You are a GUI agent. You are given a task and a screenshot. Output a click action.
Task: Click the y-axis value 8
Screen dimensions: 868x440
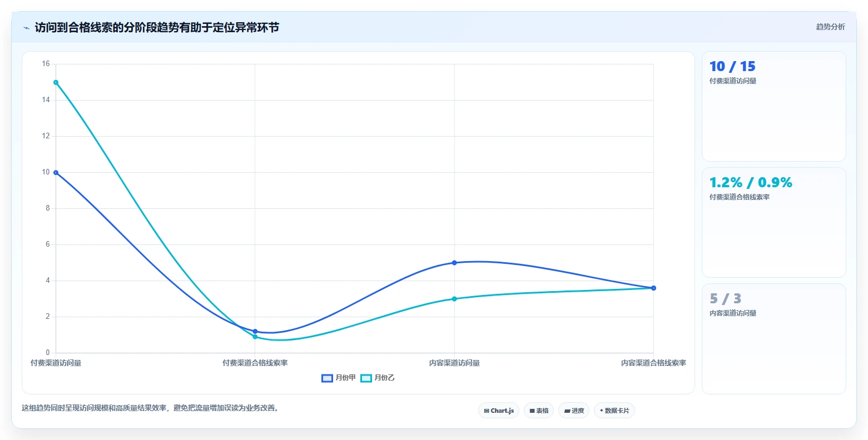(x=47, y=208)
